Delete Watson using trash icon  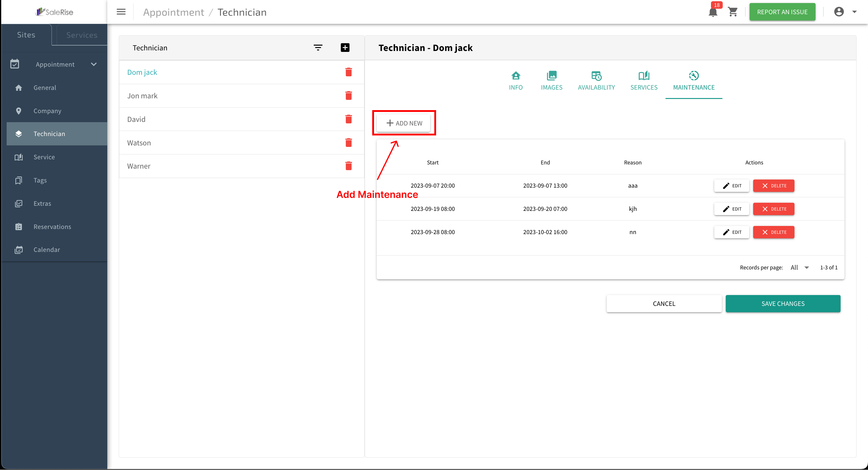tap(349, 143)
